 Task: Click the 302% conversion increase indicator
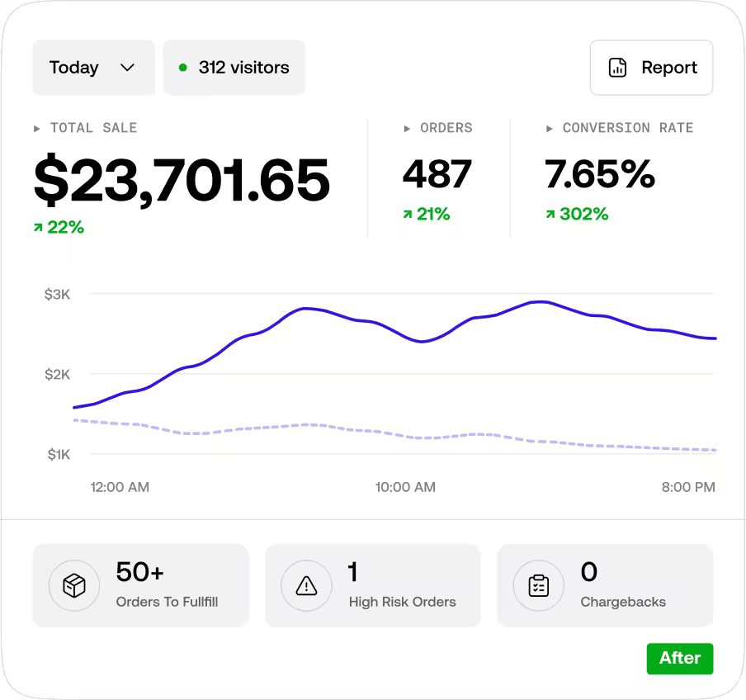click(577, 214)
